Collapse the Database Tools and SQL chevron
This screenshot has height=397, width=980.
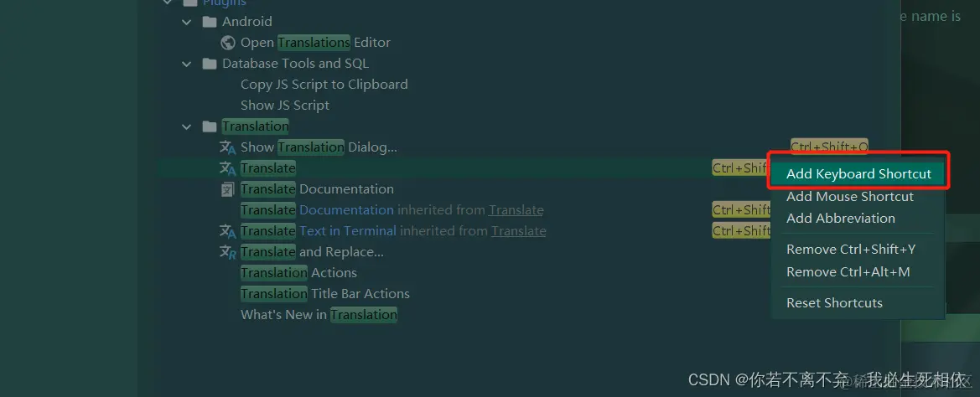coord(186,64)
